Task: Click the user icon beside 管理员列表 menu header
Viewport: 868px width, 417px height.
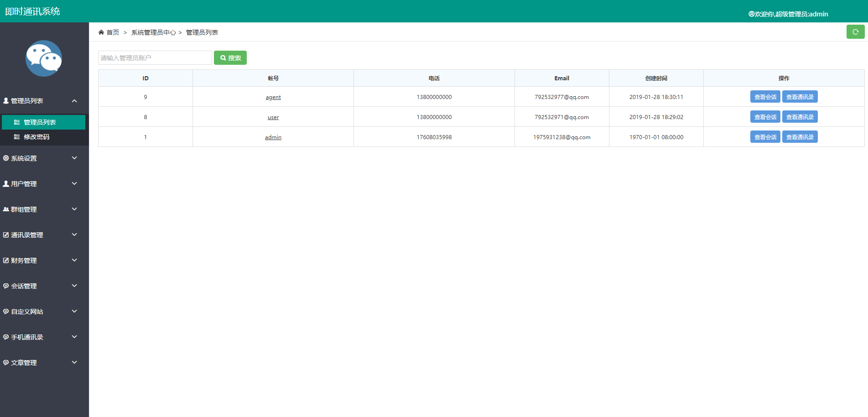Action: click(6, 101)
